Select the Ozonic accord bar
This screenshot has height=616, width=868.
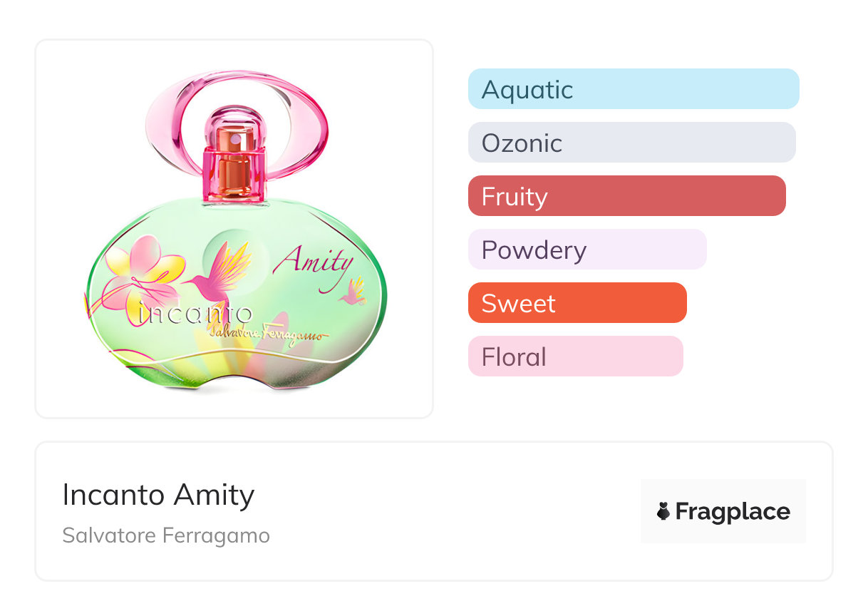coord(631,143)
